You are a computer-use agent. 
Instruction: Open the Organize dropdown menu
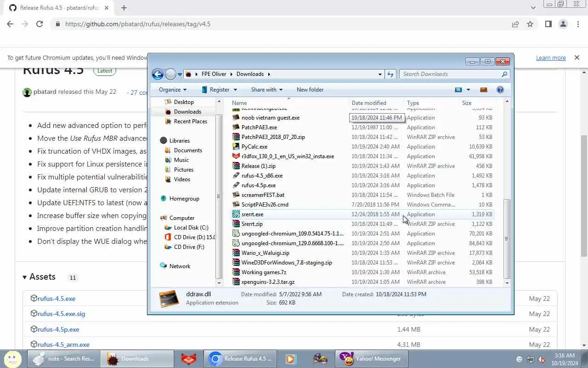coord(173,90)
